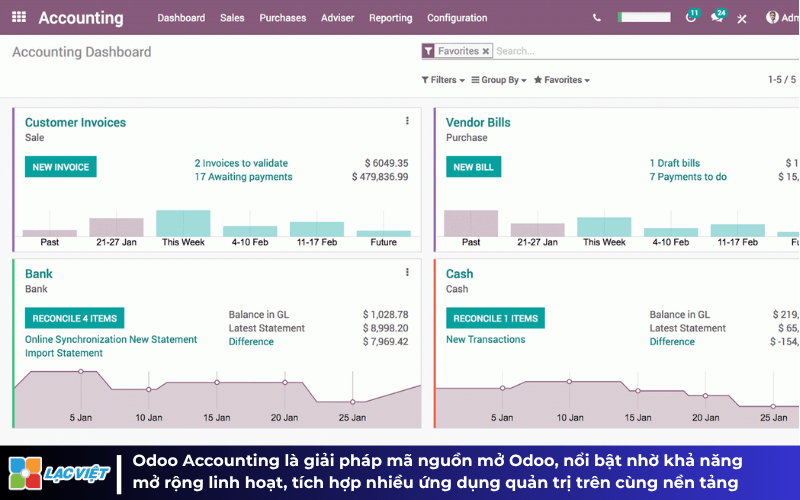Click the RECONCILE 4 ITEMS button

tap(74, 318)
